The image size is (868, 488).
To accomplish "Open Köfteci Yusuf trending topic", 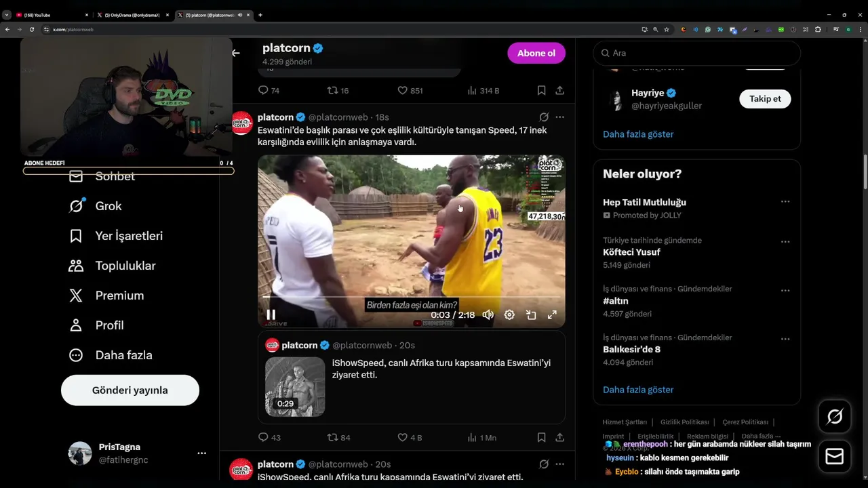I will pos(631,252).
